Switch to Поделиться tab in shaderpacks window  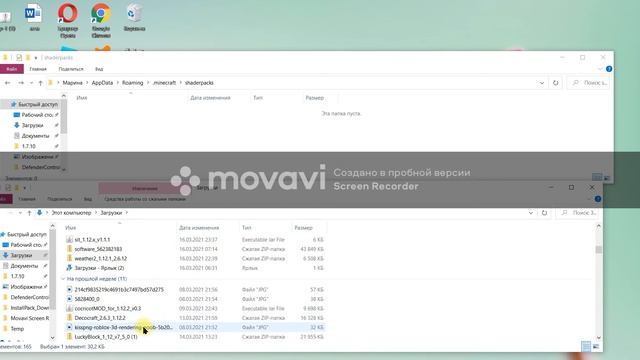click(71, 69)
